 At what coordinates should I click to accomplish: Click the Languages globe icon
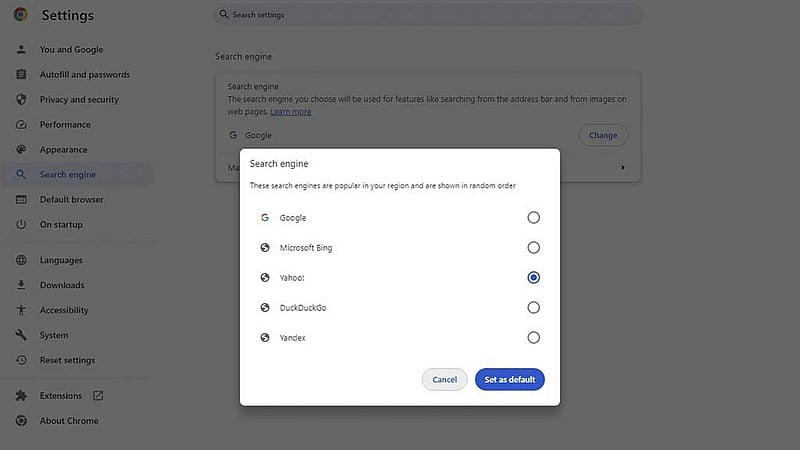(21, 260)
